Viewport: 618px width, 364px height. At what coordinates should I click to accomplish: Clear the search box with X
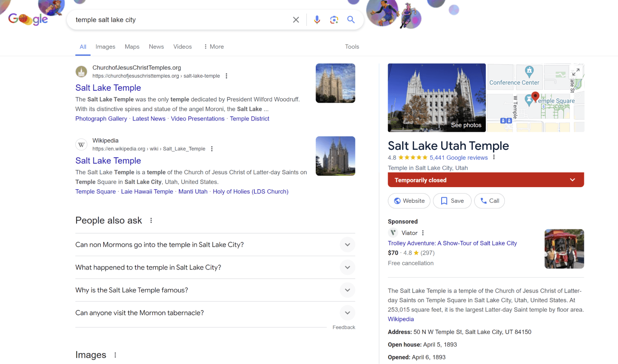296,20
